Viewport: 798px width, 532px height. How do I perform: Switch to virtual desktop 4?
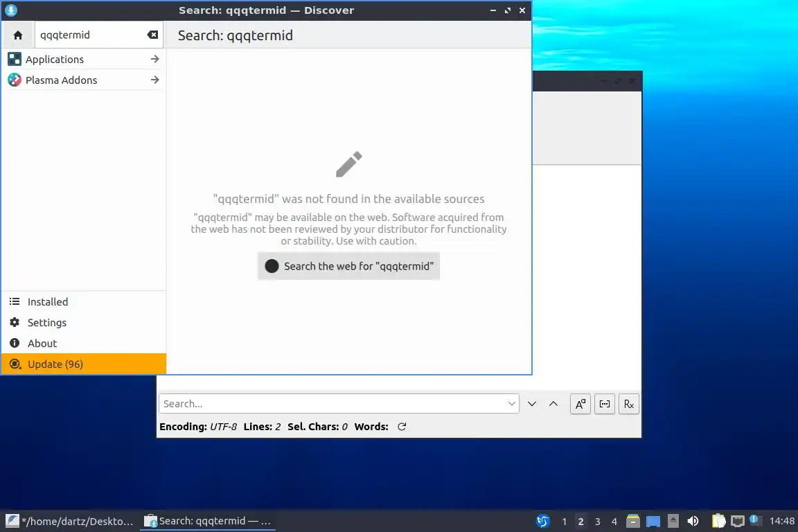[x=614, y=522]
